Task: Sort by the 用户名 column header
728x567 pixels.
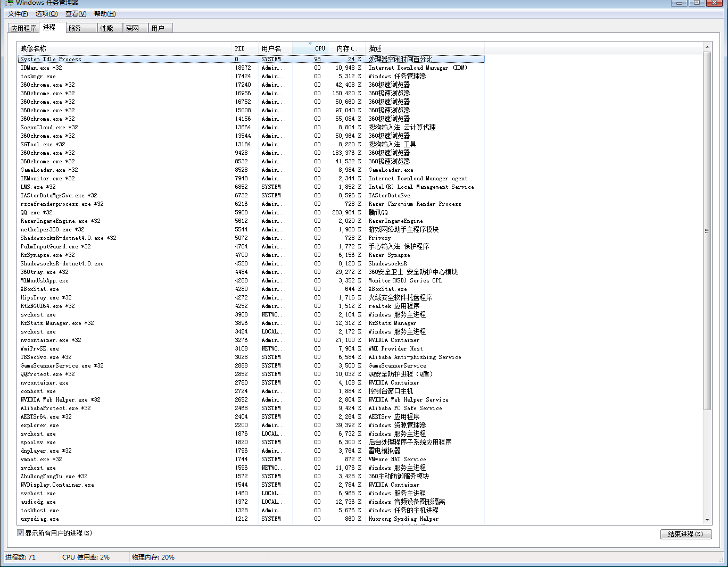Action: (x=276, y=48)
